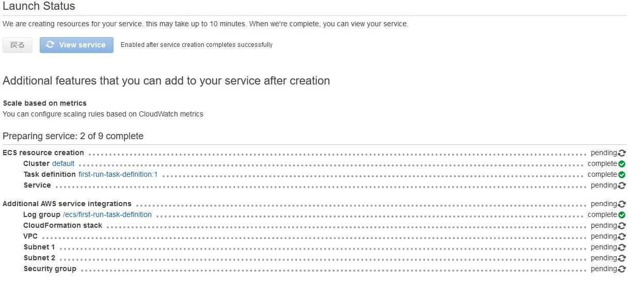The image size is (644, 284).
Task: Click refresh icon inside View service button
Action: tap(50, 45)
